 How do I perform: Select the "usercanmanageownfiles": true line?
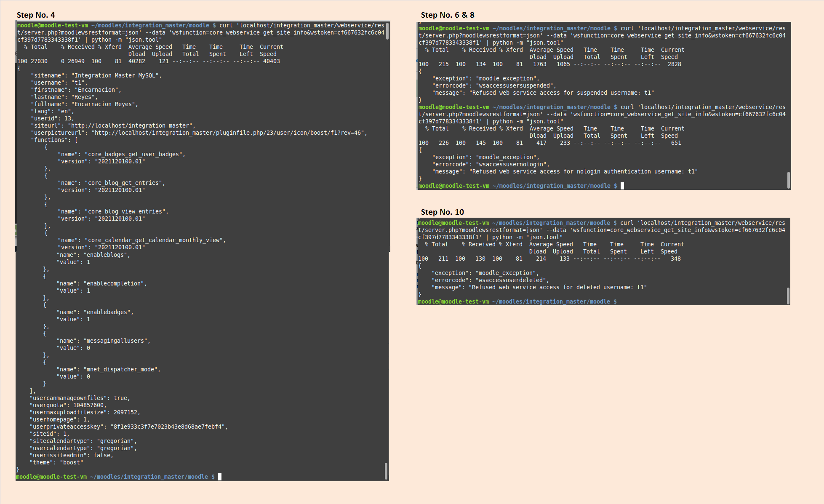80,398
